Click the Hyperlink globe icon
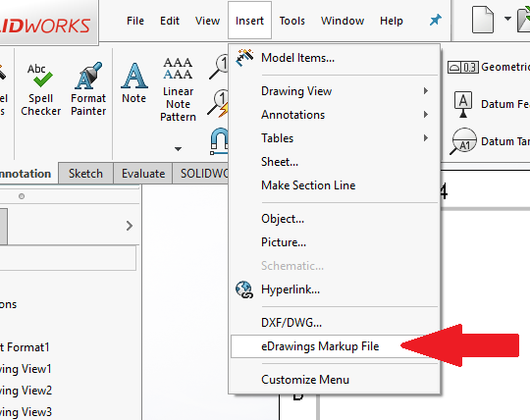The height and width of the screenshot is (420, 530). [x=244, y=289]
